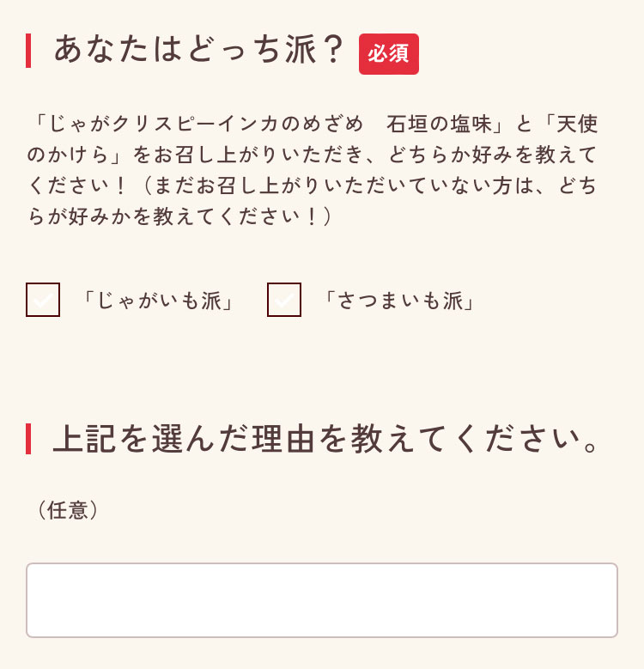Screen dimensions: 644x669
Task: Click the 「じゃがいも派」 label text
Action: [159, 301]
